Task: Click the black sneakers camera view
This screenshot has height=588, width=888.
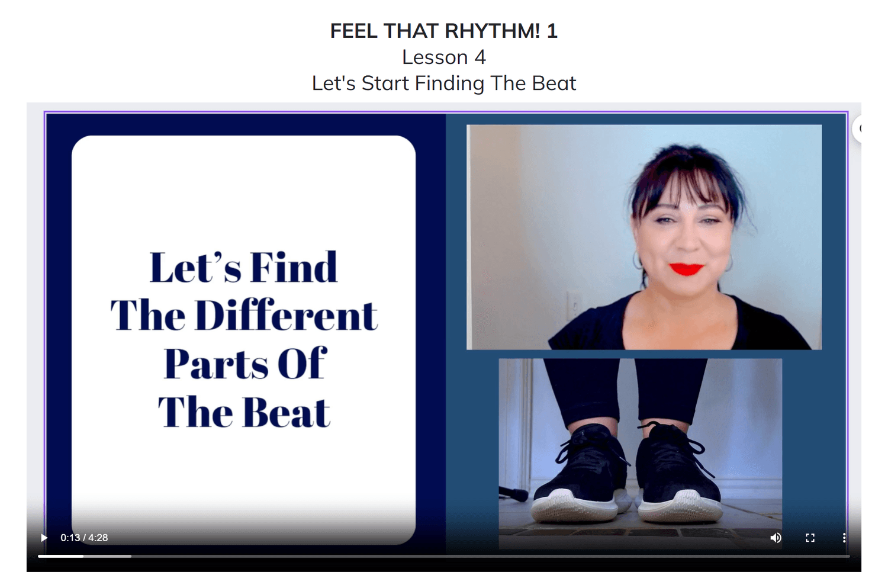Action: click(x=641, y=453)
